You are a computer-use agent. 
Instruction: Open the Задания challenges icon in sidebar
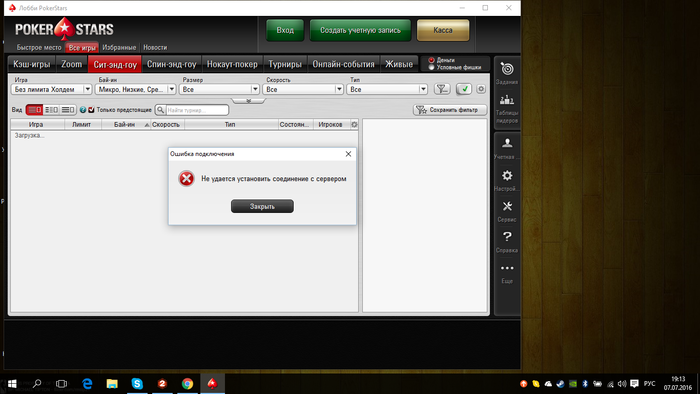click(507, 69)
